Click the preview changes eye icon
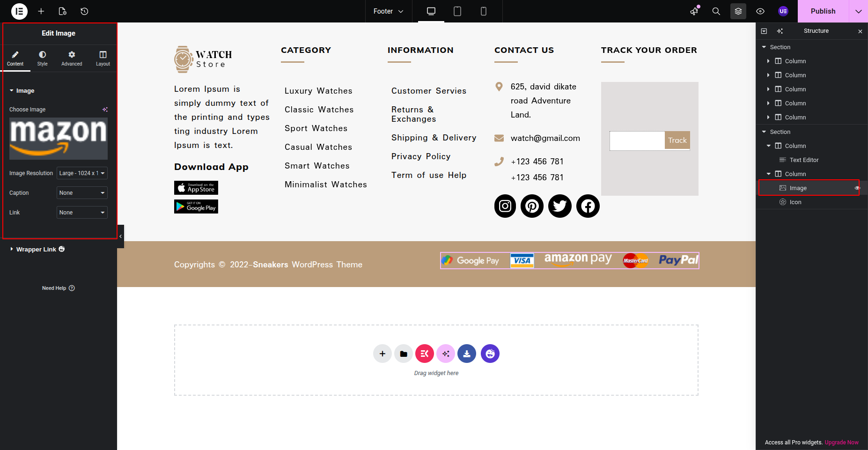The width and height of the screenshot is (868, 450). pyautogui.click(x=760, y=11)
